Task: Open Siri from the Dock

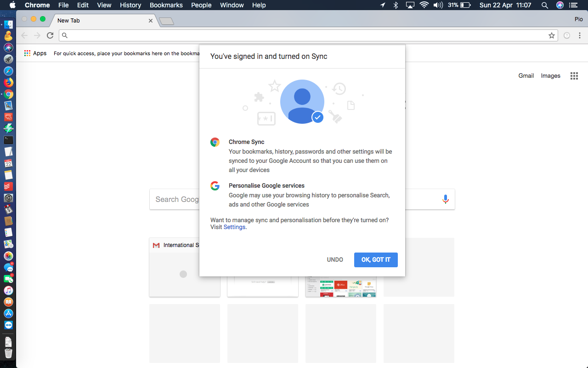Action: (x=8, y=47)
